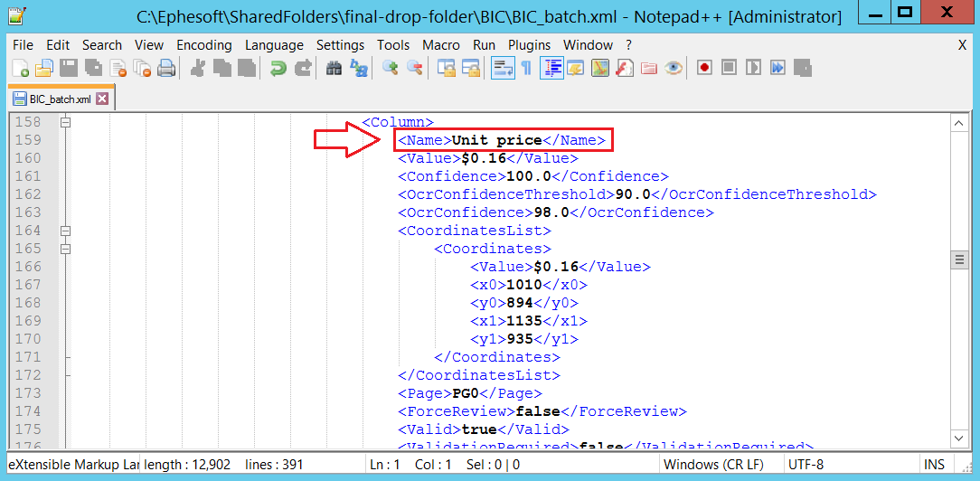
Task: Toggle the Word wrap toolbar button
Action: click(x=502, y=68)
